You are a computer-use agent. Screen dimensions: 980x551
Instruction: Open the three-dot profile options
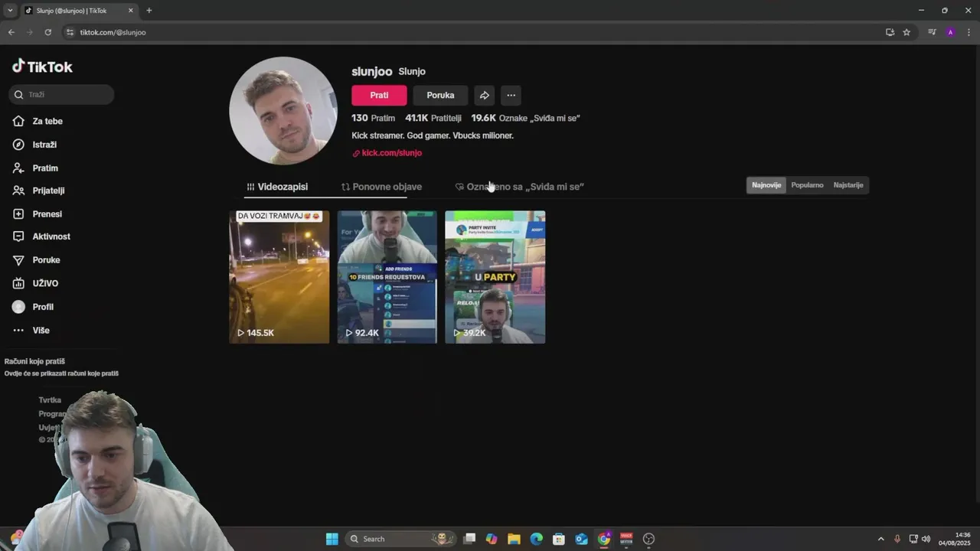point(511,95)
